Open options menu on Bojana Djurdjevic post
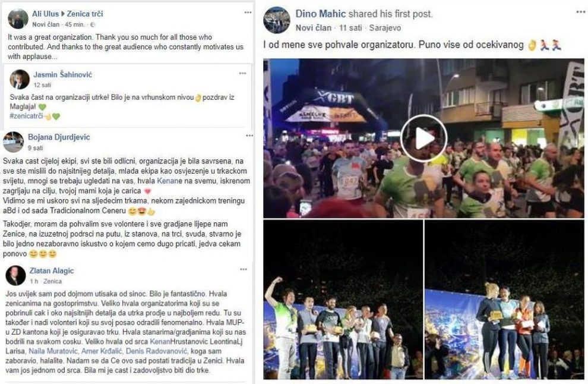The height and width of the screenshot is (384, 588). click(x=249, y=136)
